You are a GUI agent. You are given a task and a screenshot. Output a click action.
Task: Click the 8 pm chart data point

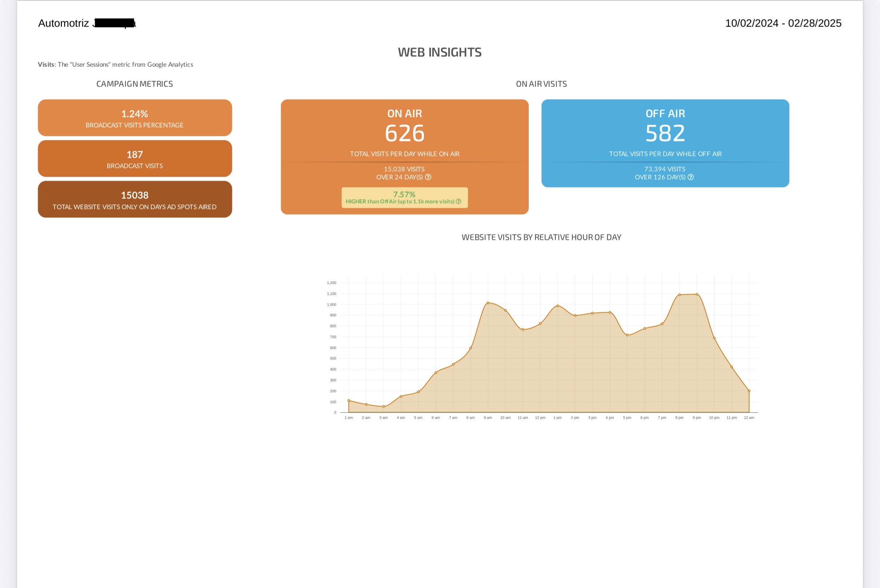point(679,295)
